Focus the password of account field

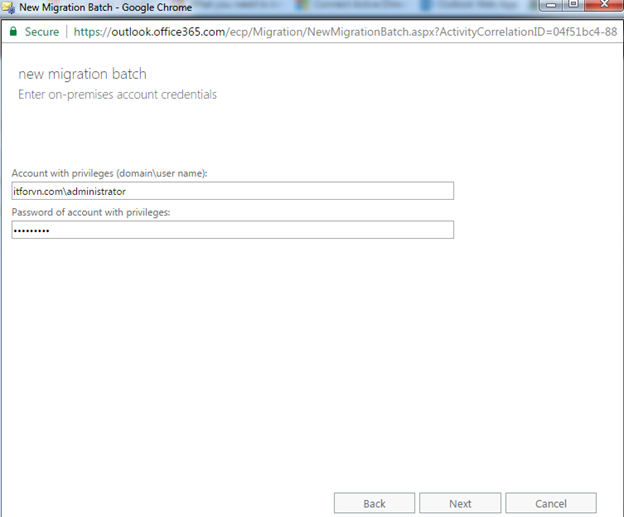[232, 230]
